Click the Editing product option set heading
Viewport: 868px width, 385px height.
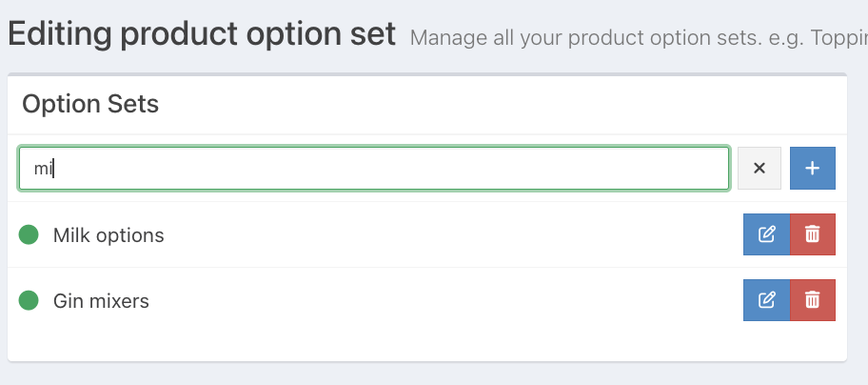201,35
